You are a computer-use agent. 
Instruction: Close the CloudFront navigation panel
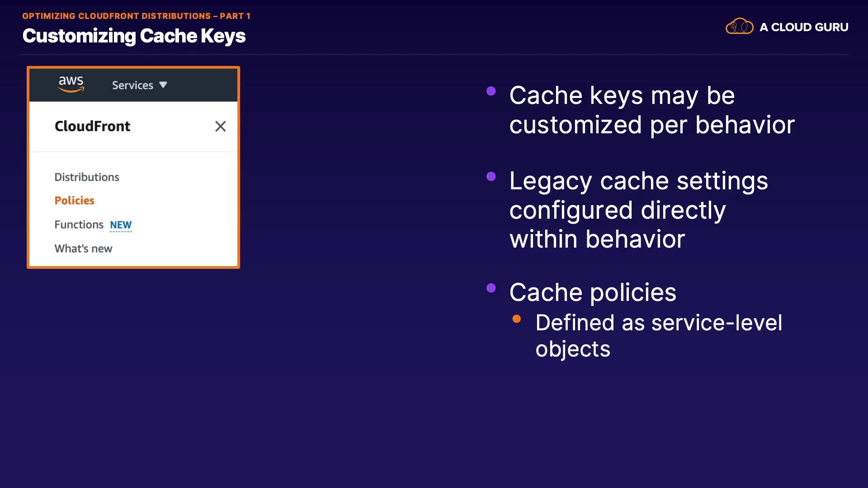(x=220, y=127)
